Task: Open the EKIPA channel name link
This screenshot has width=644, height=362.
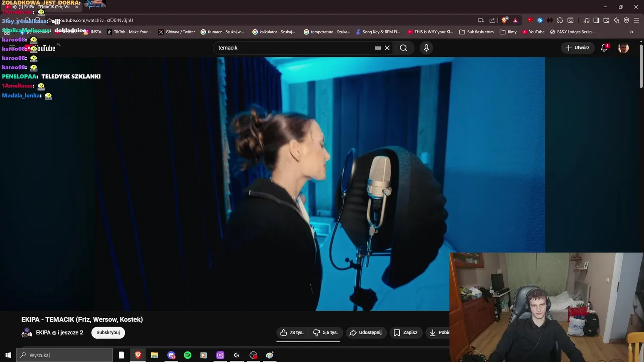Action: 43,332
